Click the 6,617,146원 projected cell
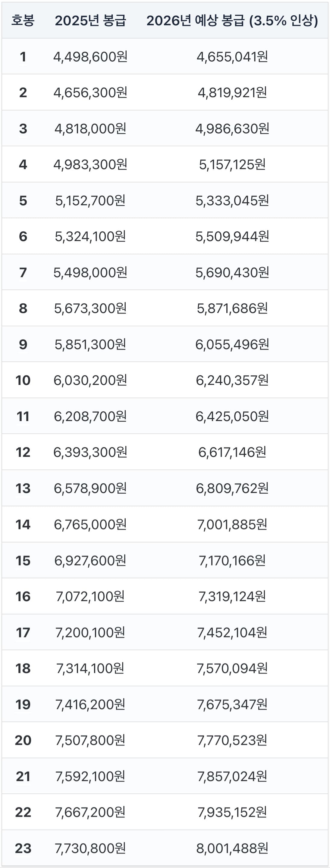330x868 pixels. [232, 452]
